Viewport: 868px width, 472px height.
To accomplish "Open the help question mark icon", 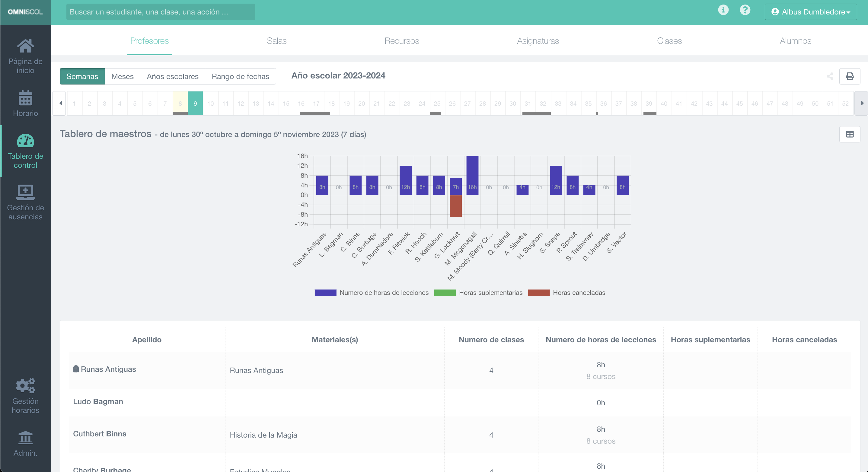I will tap(745, 11).
